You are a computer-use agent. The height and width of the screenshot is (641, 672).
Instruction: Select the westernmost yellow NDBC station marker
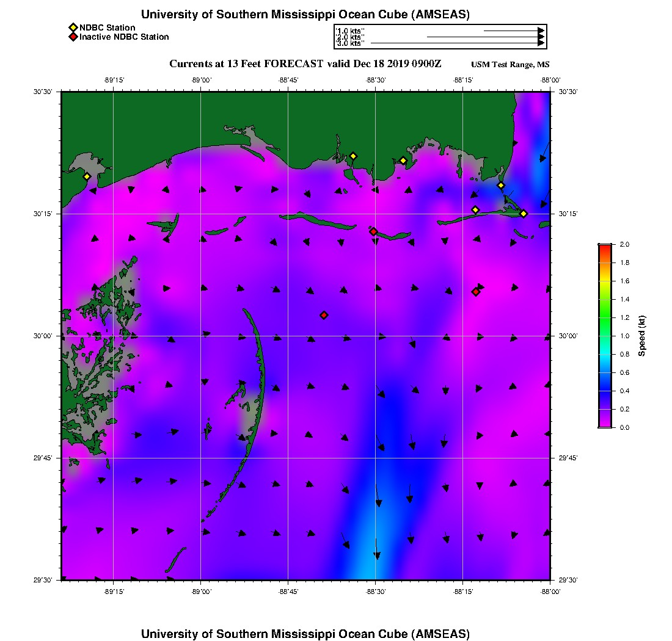pos(87,176)
